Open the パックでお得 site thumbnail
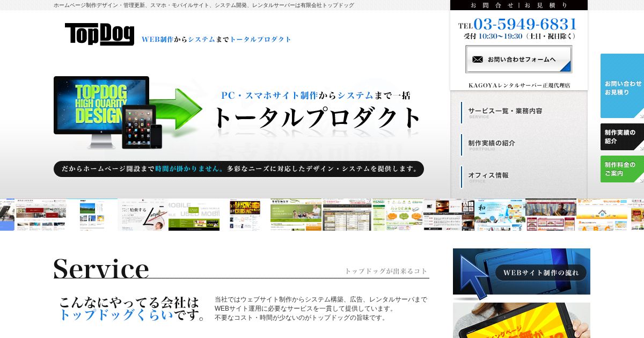The height and width of the screenshot is (338, 644). [398, 215]
